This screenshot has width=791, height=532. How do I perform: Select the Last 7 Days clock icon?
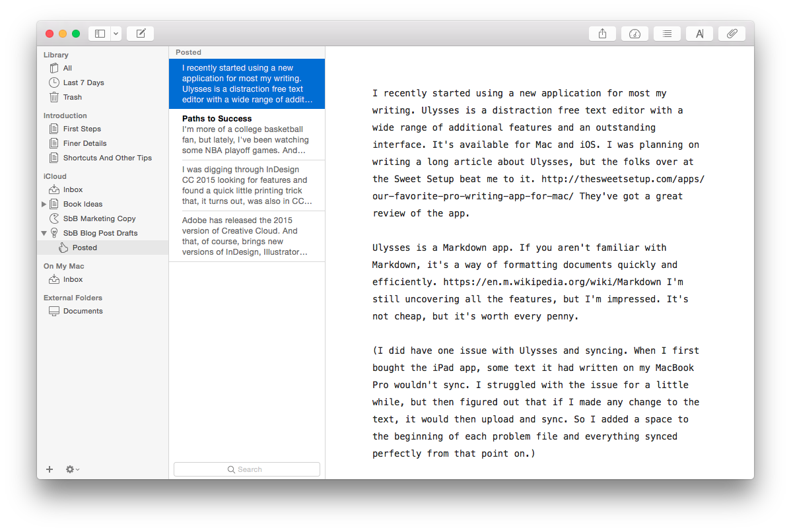[54, 83]
